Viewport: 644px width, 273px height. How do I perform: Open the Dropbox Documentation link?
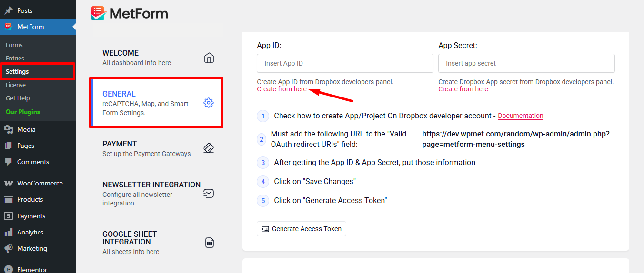520,116
